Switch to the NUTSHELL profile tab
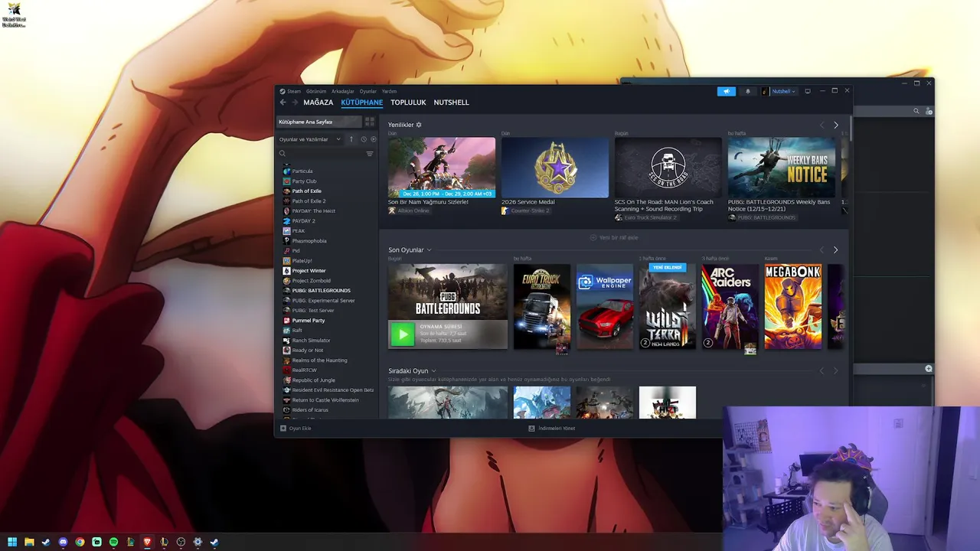Viewport: 980px width, 551px height. coord(452,103)
